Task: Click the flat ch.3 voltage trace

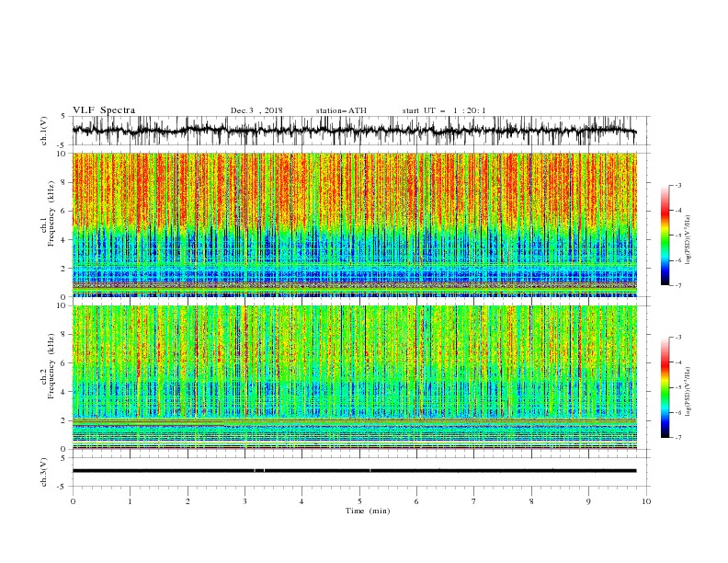Action: [354, 471]
